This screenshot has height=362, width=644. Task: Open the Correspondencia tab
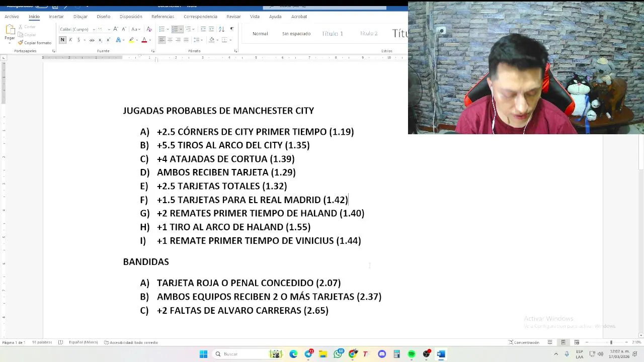pos(200,17)
